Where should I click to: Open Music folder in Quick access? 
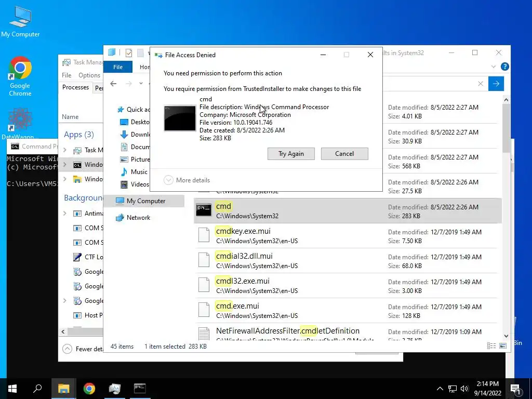[x=135, y=172]
